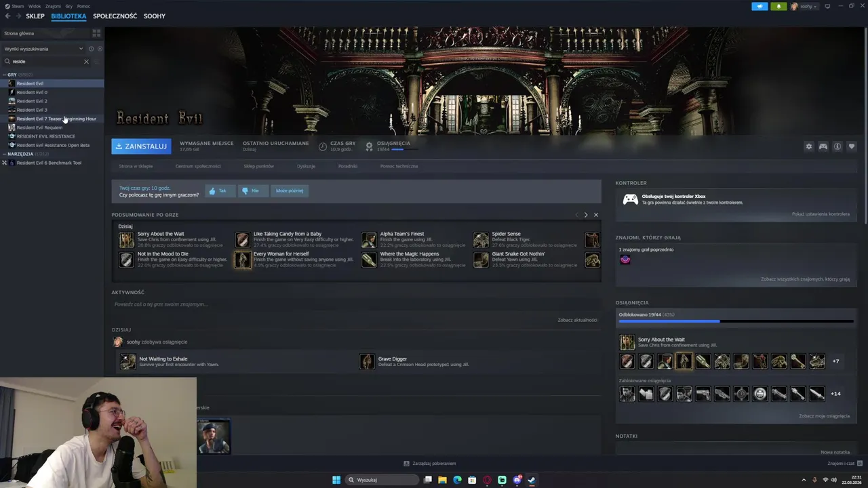The height and width of the screenshot is (488, 868).
Task: Open controller layout gamepad icon
Action: (823, 146)
